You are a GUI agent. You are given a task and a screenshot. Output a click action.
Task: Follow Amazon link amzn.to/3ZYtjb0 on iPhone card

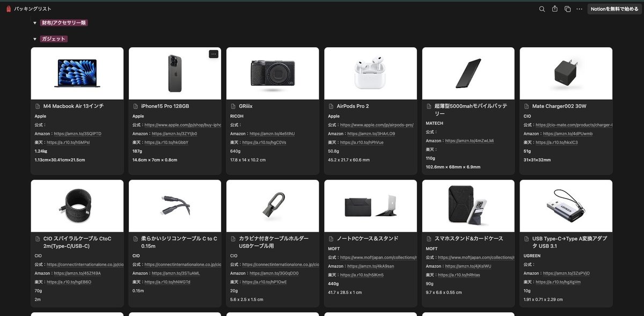coord(174,134)
